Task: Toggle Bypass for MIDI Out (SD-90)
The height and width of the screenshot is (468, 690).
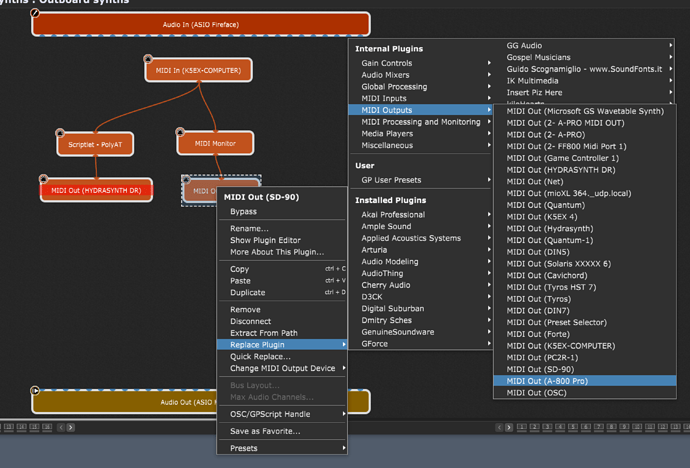Action: pyautogui.click(x=282, y=212)
